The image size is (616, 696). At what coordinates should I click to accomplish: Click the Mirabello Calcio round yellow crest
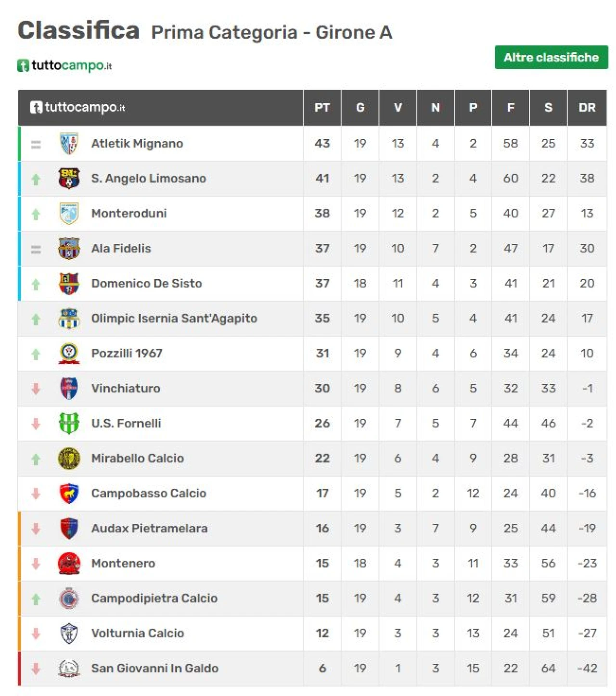pyautogui.click(x=69, y=458)
